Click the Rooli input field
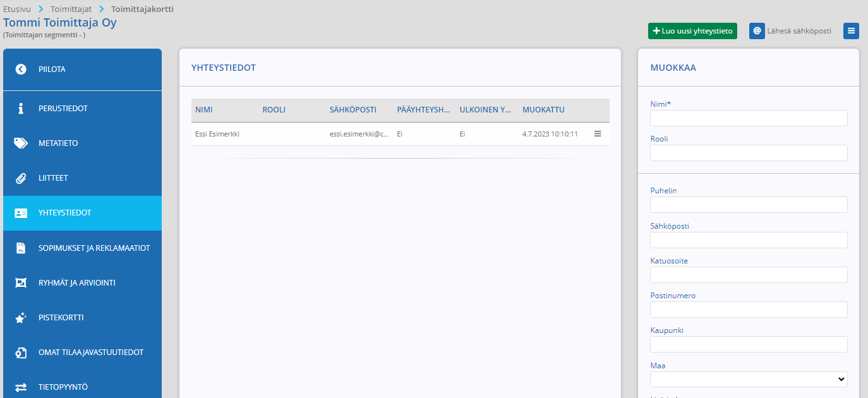Screen dimensions: 868x398 coord(749,153)
